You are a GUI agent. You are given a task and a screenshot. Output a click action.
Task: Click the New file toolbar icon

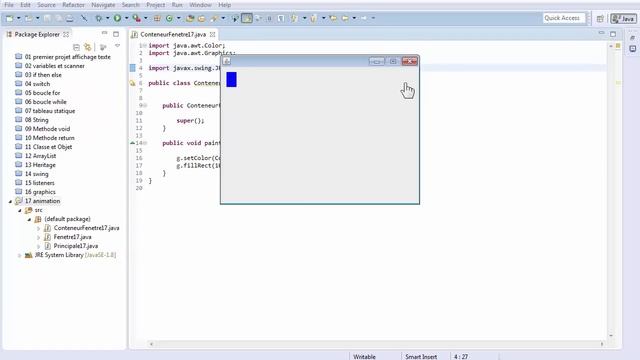point(9,18)
